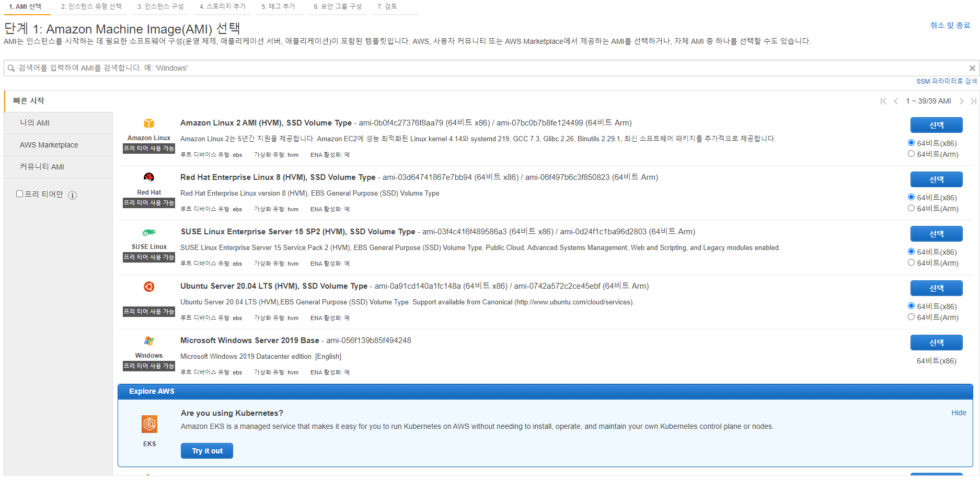
Task: Click the search magnifier icon
Action: pyautogui.click(x=11, y=68)
